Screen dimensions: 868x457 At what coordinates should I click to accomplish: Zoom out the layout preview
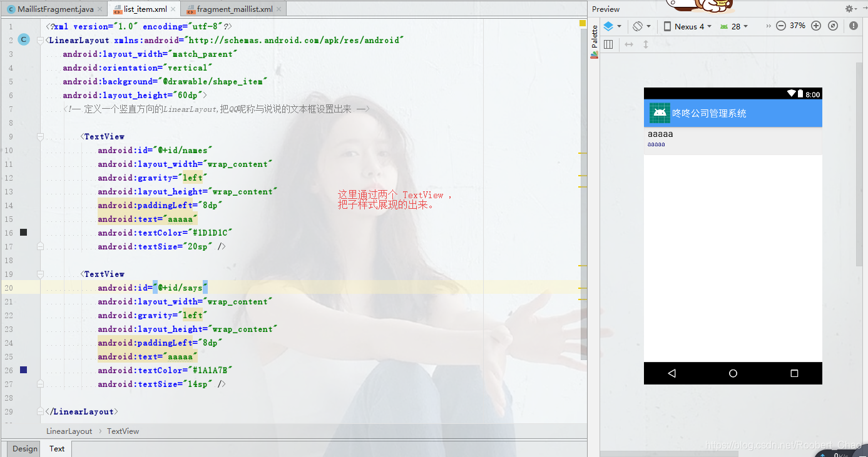click(x=781, y=26)
